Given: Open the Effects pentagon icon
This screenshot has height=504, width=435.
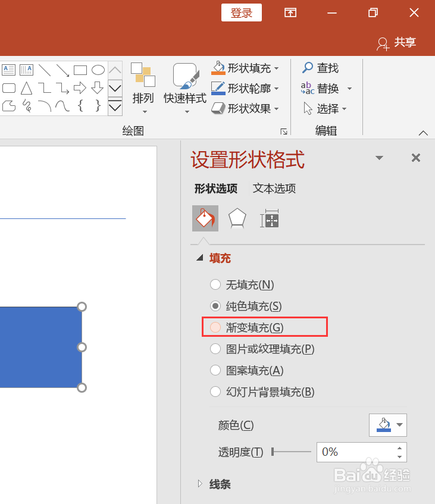Looking at the screenshot, I should click(237, 218).
